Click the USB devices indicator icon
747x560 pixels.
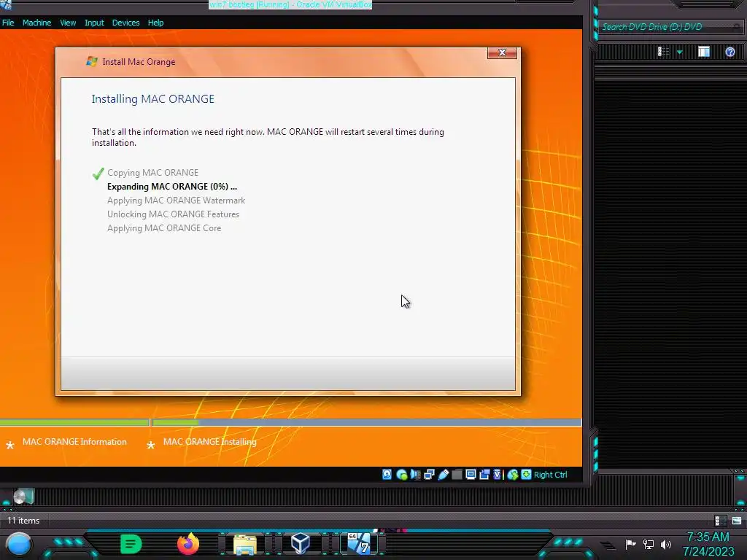click(443, 474)
